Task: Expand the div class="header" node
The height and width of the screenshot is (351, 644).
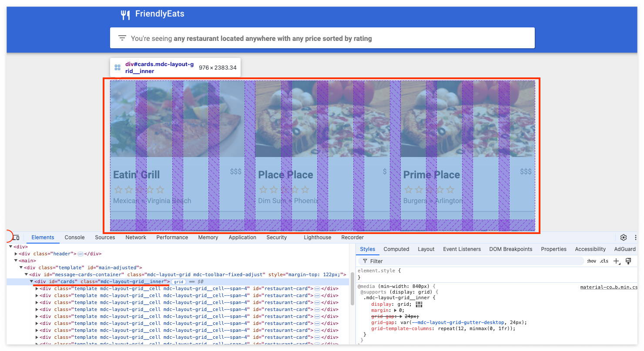Action: 16,254
